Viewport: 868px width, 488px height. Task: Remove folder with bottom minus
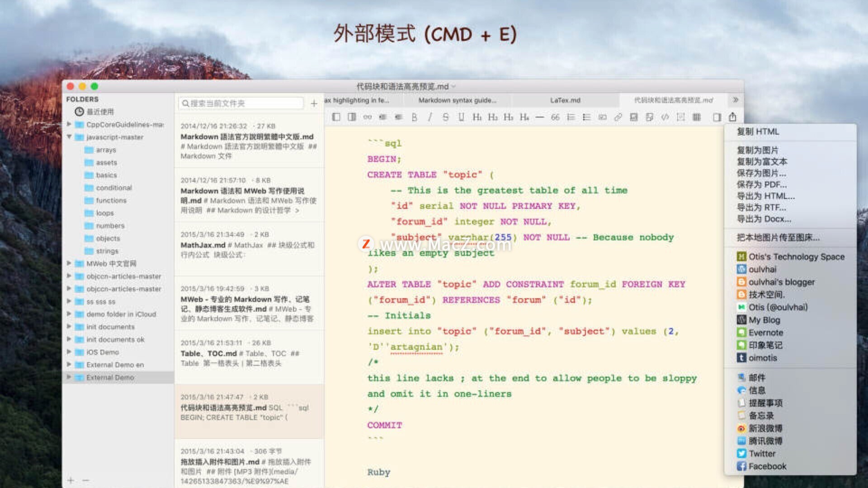coord(86,480)
